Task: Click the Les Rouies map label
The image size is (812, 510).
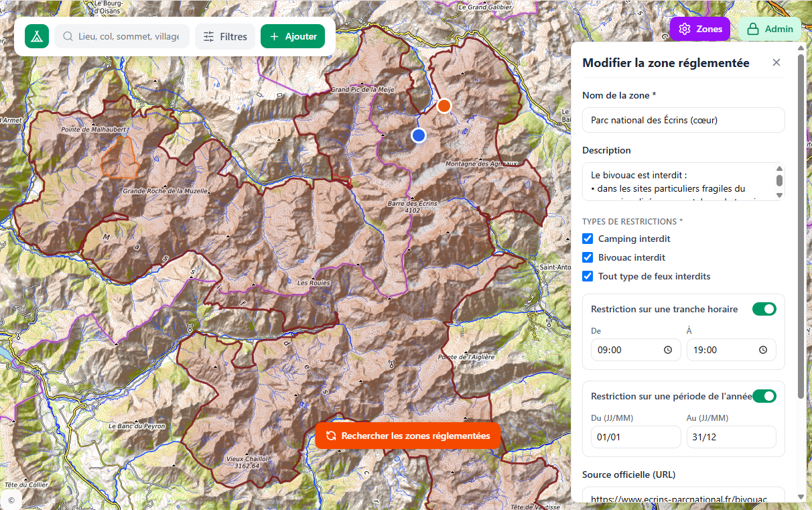Action: (314, 283)
